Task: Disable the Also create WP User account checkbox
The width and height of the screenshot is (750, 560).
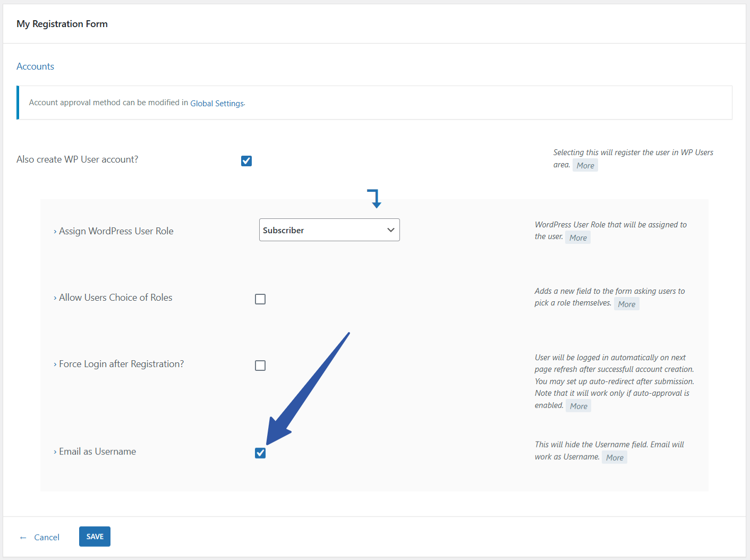Action: pyautogui.click(x=246, y=161)
